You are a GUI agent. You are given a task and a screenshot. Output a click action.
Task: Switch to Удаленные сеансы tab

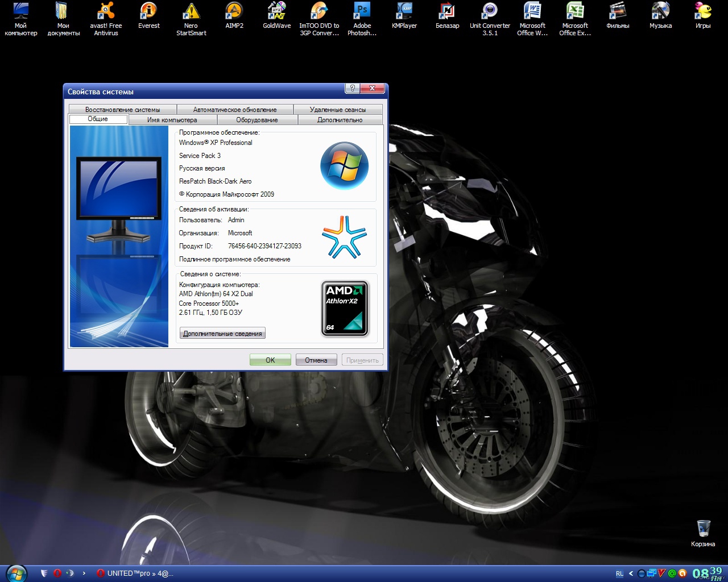tap(338, 109)
